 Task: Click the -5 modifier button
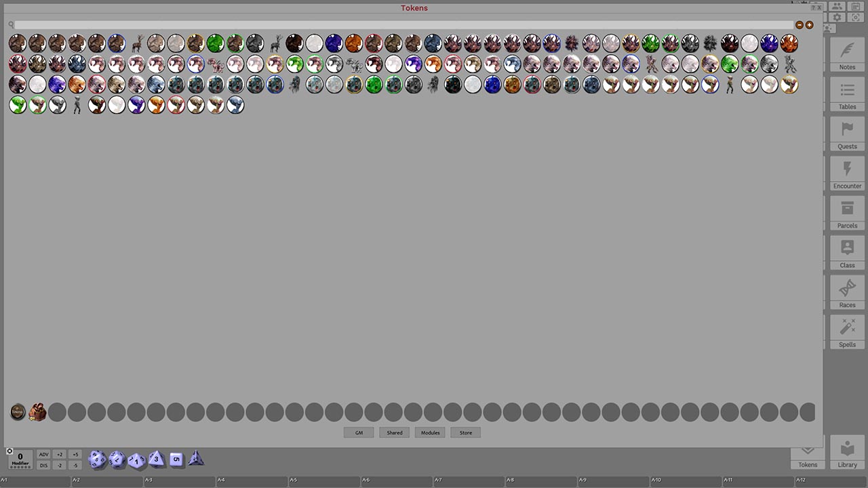75,465
